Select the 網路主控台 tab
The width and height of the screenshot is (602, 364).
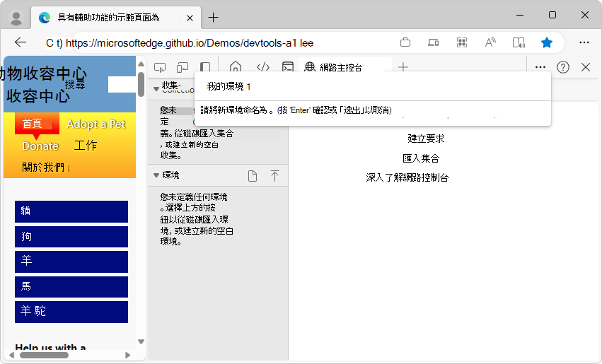341,68
